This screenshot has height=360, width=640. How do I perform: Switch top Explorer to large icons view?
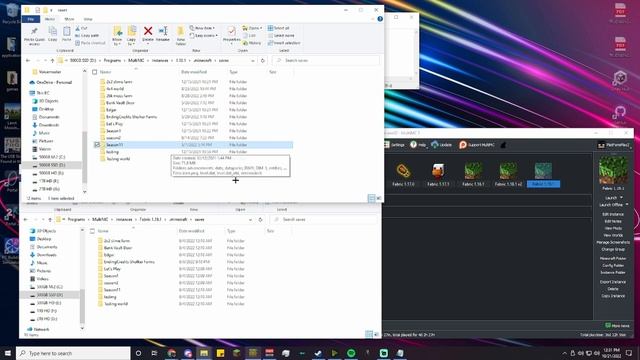tap(378, 198)
